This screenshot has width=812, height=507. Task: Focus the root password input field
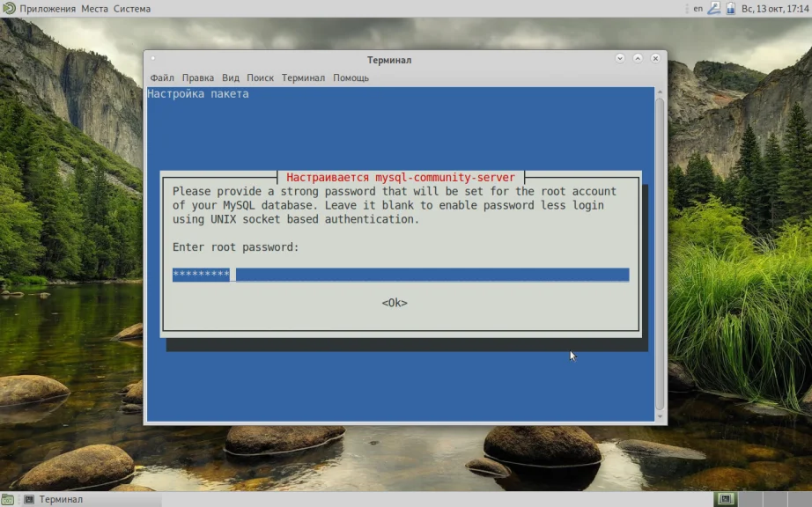[401, 275]
